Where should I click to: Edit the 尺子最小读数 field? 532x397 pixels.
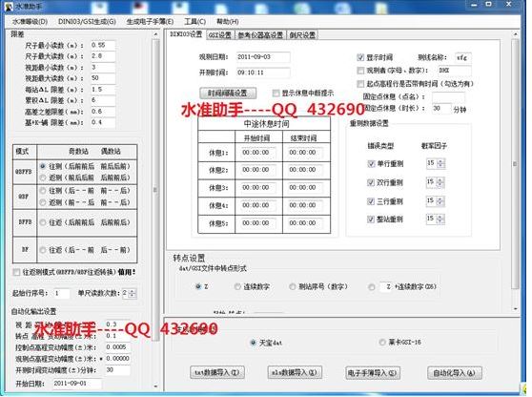pos(103,45)
